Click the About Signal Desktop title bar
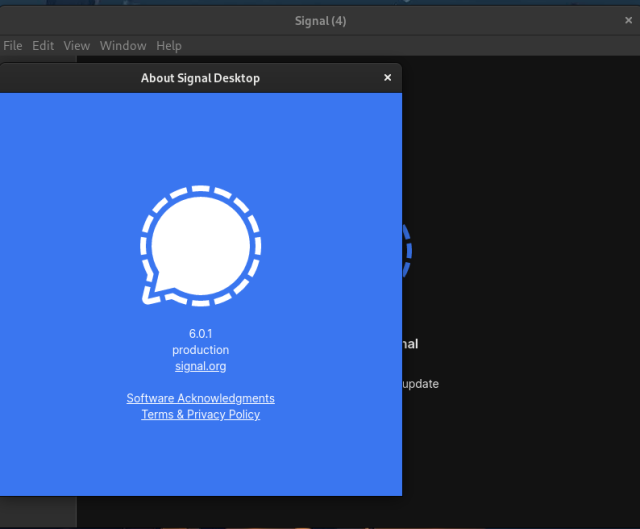This screenshot has width=640, height=529. [200, 78]
